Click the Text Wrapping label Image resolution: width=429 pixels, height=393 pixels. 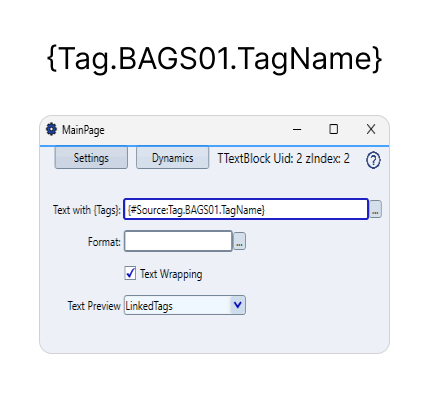coord(171,274)
